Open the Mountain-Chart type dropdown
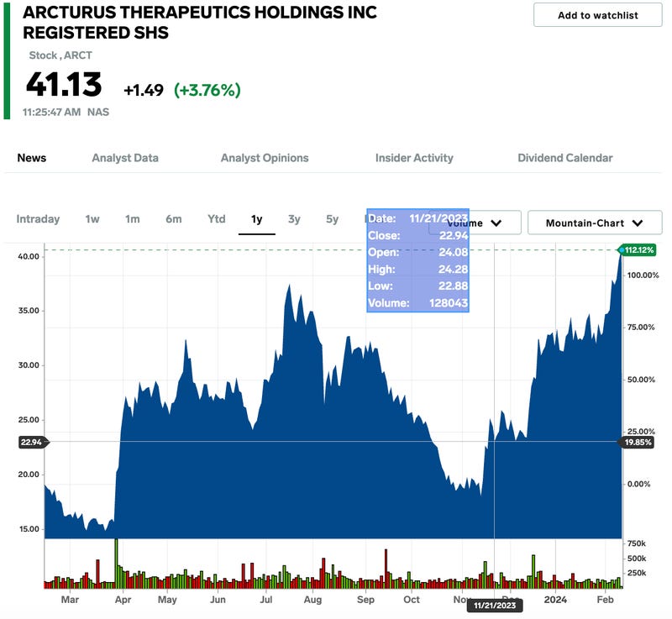This screenshot has height=619, width=672. pos(594,223)
